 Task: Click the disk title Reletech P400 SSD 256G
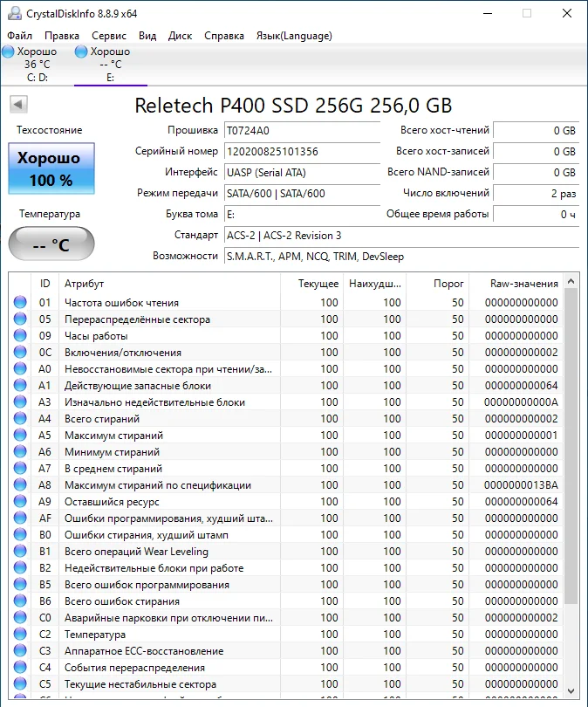pos(293,106)
